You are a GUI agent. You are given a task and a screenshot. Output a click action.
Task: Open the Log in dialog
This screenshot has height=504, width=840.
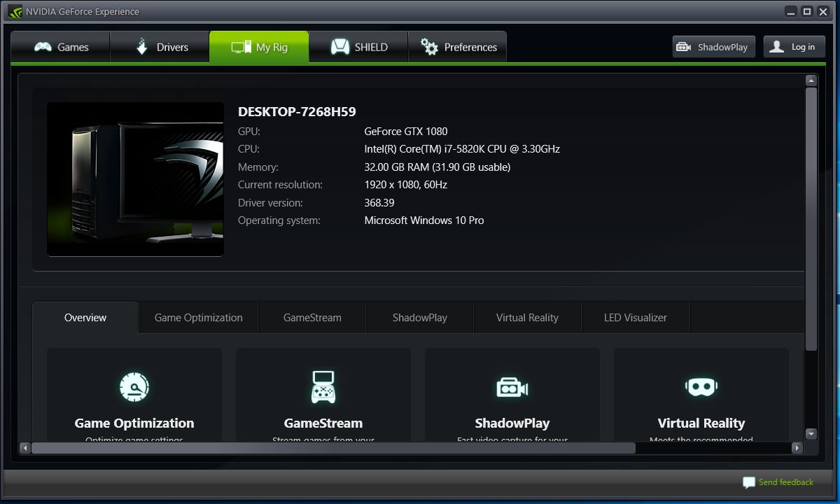coord(794,46)
